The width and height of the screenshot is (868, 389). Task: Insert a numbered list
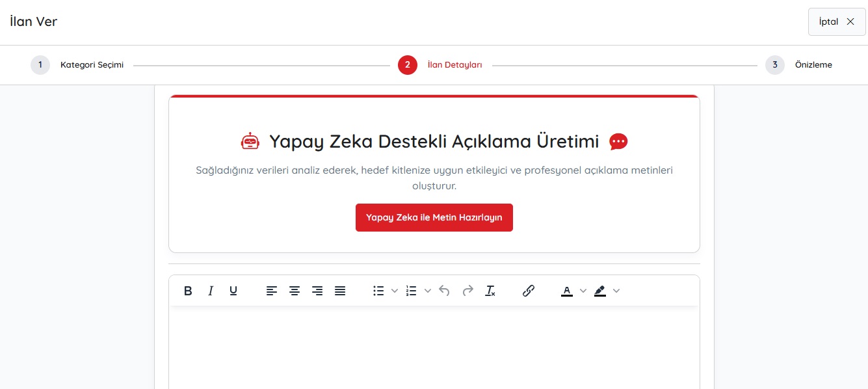411,291
